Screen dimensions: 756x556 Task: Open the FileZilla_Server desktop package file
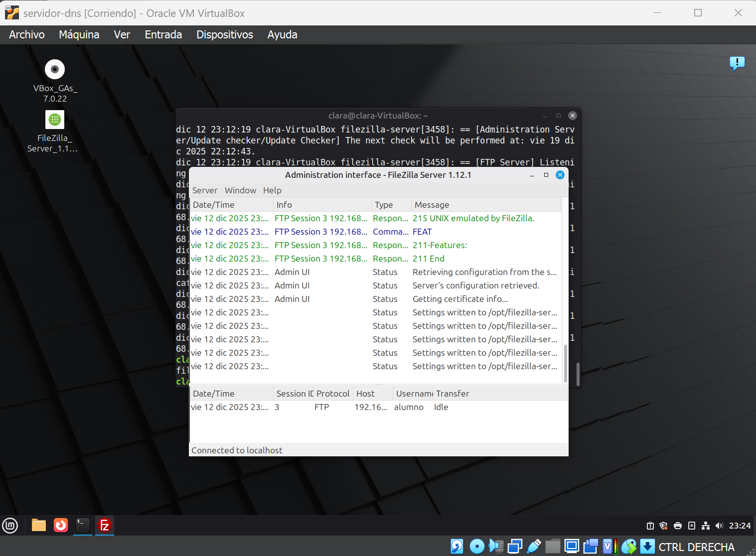coord(55,120)
